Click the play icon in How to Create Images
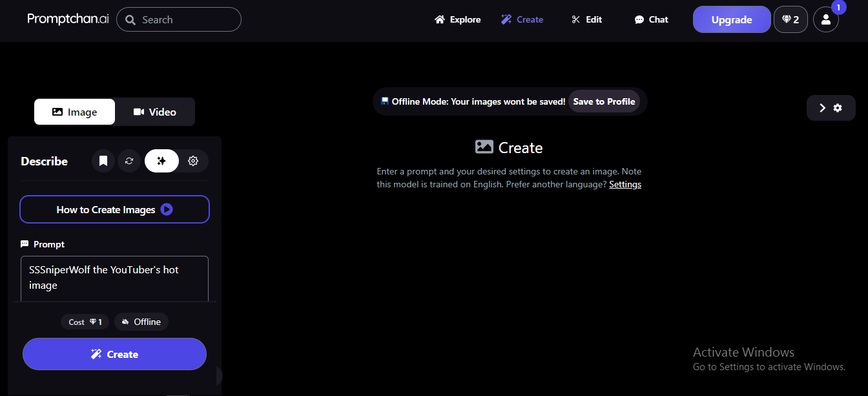868x396 pixels. pyautogui.click(x=167, y=209)
